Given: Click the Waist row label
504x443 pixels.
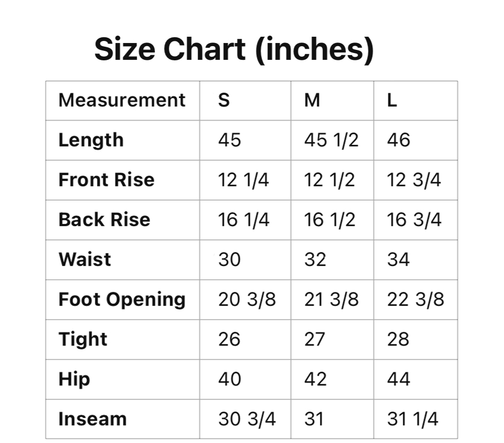Looking at the screenshot, I should [x=85, y=260].
